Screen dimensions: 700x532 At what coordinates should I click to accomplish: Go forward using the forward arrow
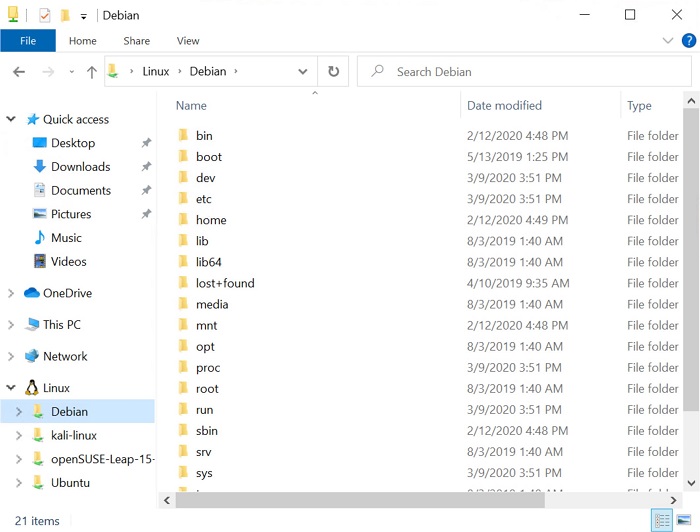48,71
